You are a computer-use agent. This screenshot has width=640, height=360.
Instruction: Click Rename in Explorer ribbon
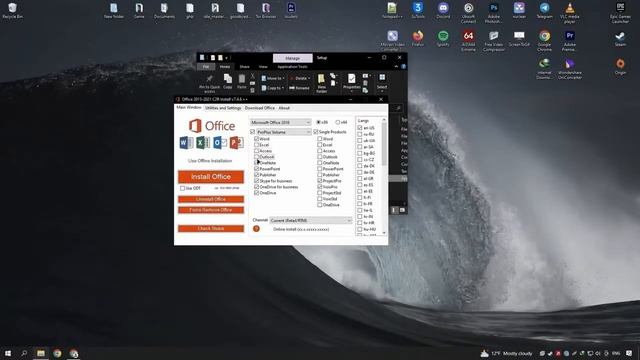tap(299, 88)
